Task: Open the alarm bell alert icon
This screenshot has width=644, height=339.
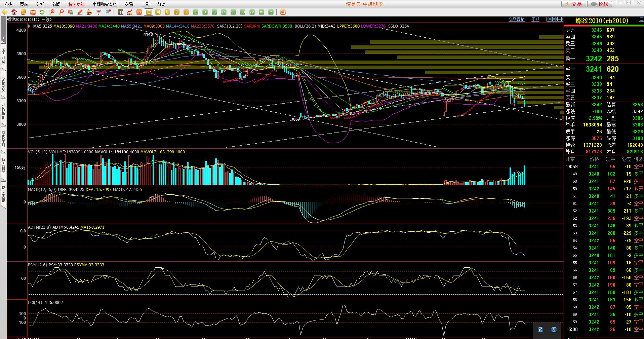Action: click(89, 12)
